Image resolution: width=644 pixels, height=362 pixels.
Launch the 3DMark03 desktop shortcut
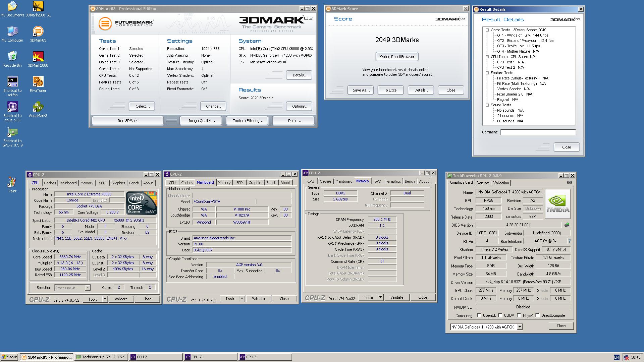[x=38, y=34]
